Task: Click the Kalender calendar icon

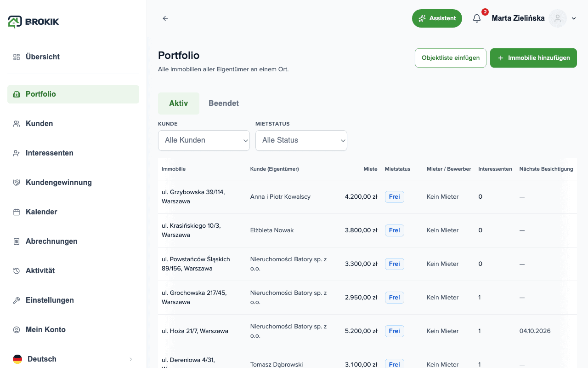Action: pos(17,212)
